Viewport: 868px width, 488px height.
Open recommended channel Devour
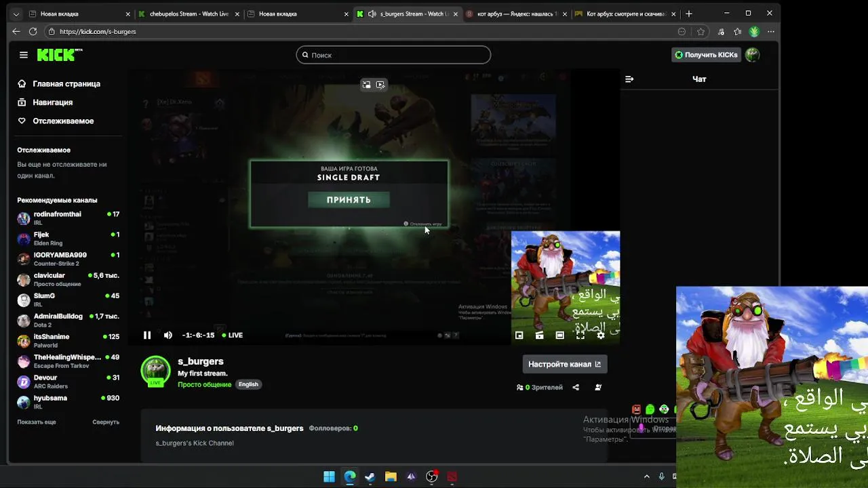[x=68, y=382]
